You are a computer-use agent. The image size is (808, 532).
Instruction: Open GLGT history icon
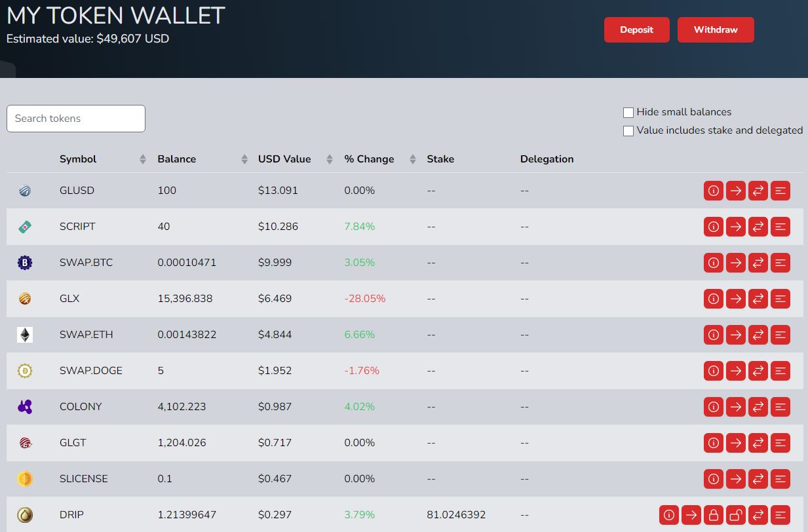[780, 443]
